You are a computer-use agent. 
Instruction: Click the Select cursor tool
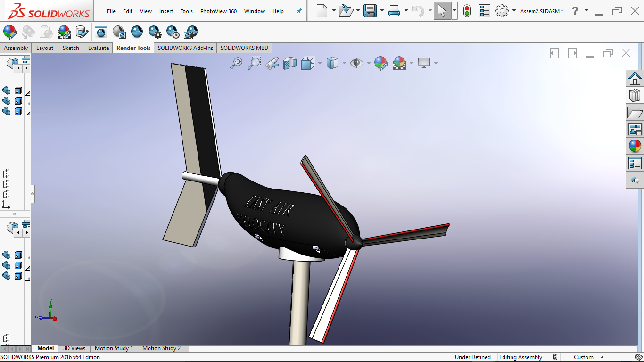click(442, 11)
